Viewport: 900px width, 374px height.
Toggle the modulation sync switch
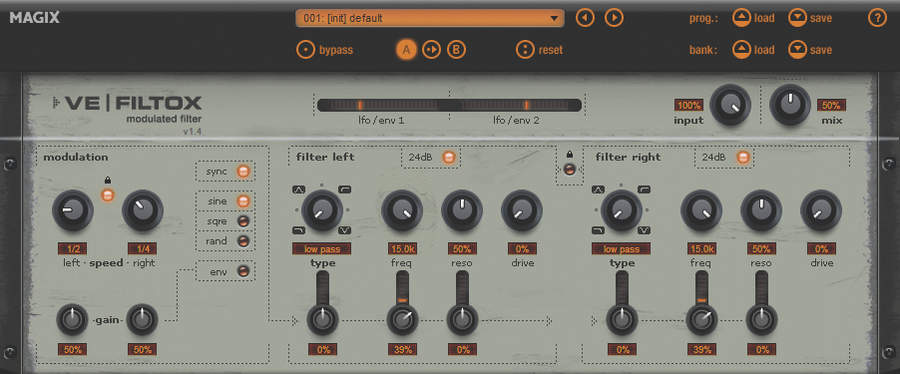click(243, 172)
